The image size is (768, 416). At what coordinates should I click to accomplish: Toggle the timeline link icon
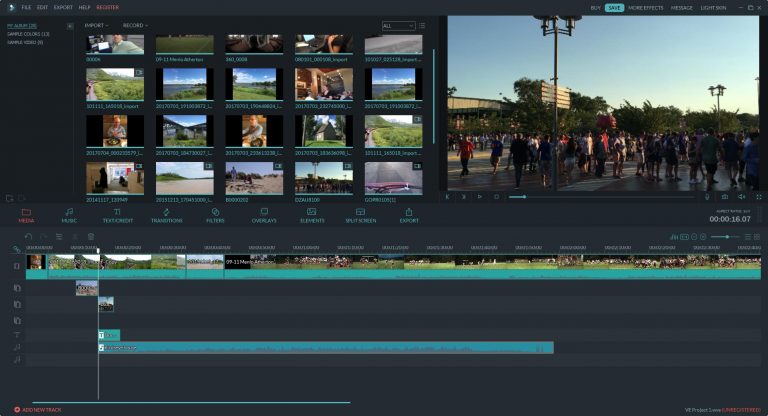click(x=17, y=249)
